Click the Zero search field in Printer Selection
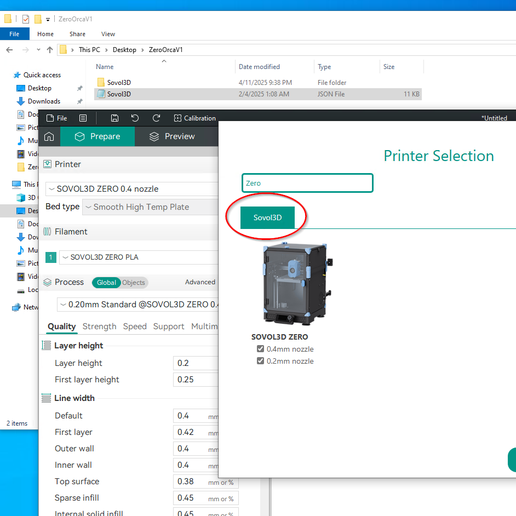Image resolution: width=516 pixels, height=516 pixels. [x=307, y=183]
